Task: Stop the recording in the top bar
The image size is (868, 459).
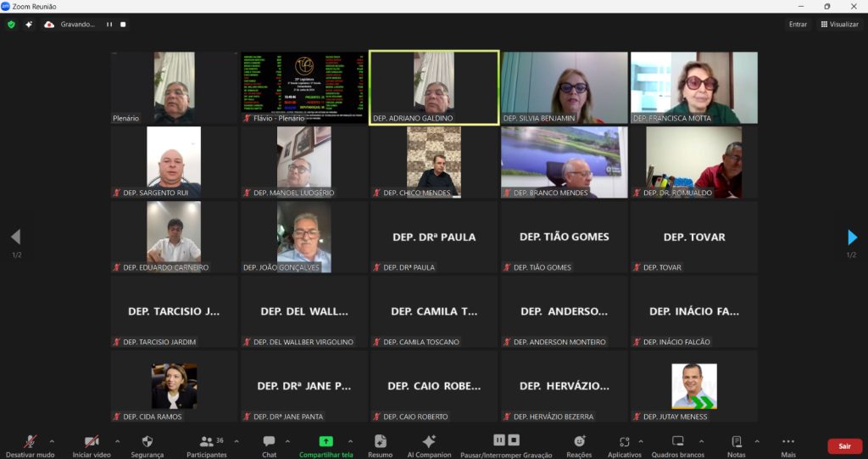Action: coord(123,25)
